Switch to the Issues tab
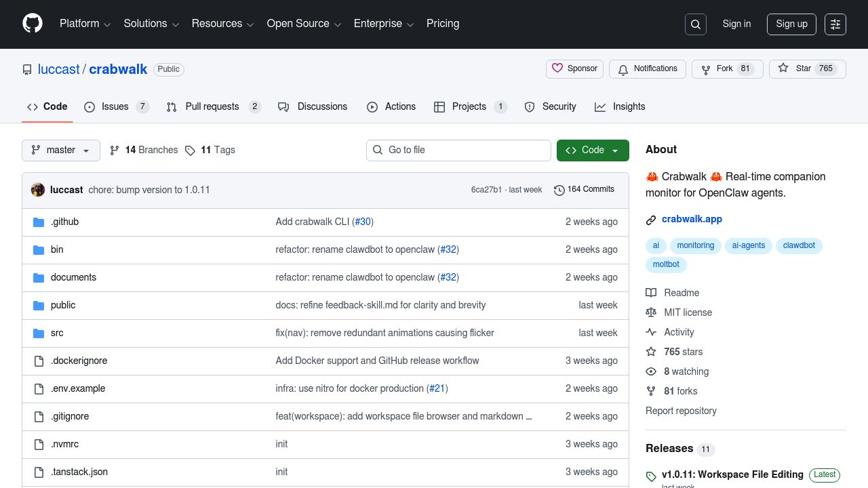 point(116,107)
